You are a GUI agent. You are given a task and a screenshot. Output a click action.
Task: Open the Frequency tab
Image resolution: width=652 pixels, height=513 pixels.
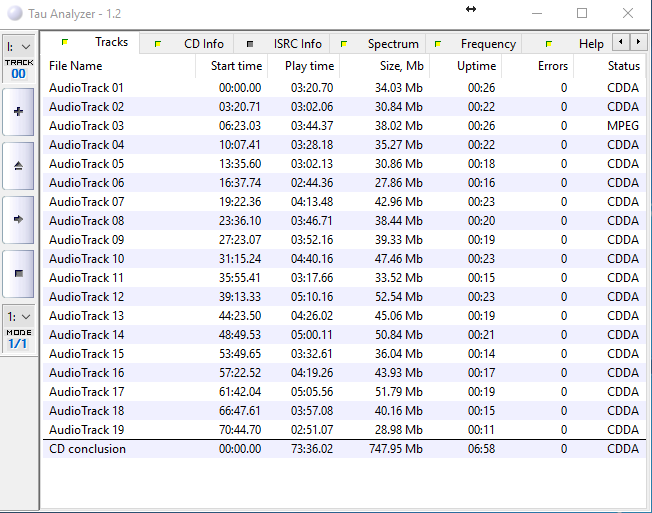pos(473,44)
